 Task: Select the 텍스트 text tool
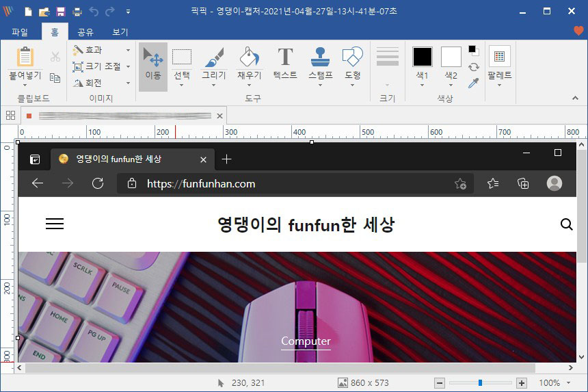coord(285,63)
